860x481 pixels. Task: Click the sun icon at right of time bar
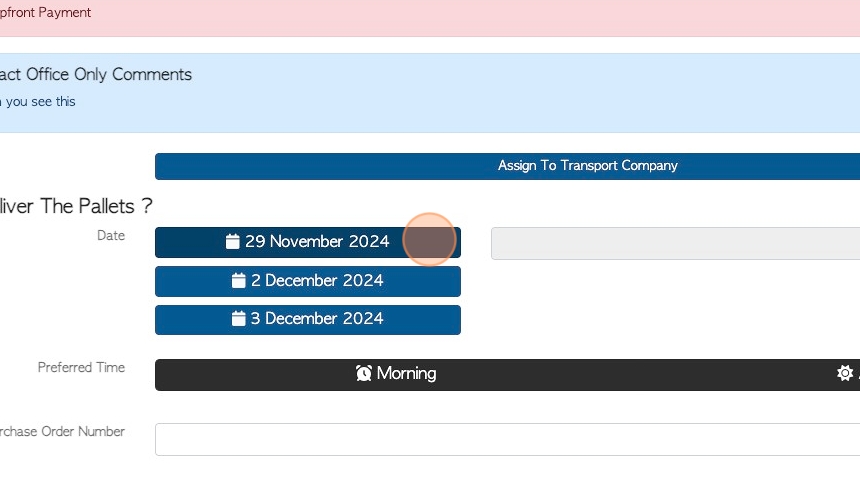(845, 374)
